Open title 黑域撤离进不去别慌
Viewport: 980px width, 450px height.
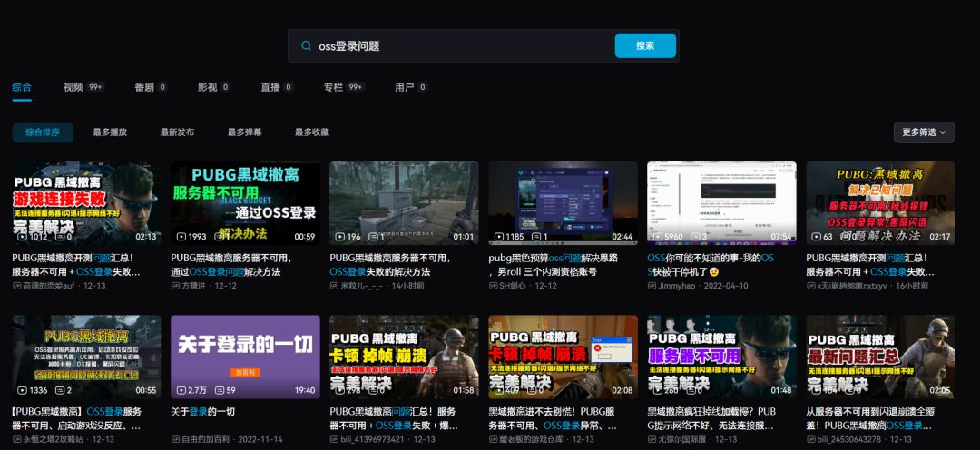pyautogui.click(x=554, y=419)
